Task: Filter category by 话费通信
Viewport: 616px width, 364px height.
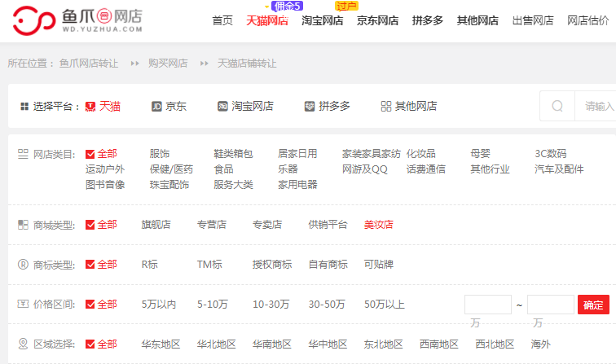Action: [426, 169]
